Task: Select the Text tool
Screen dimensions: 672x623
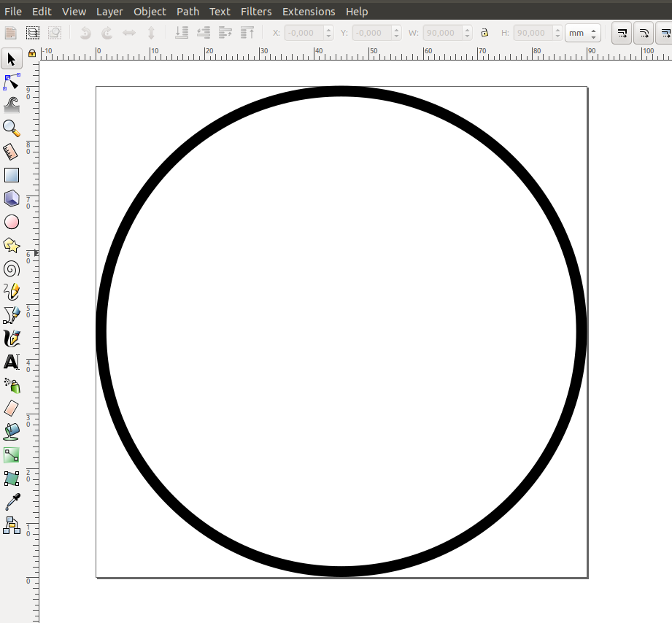Action: coord(12,362)
